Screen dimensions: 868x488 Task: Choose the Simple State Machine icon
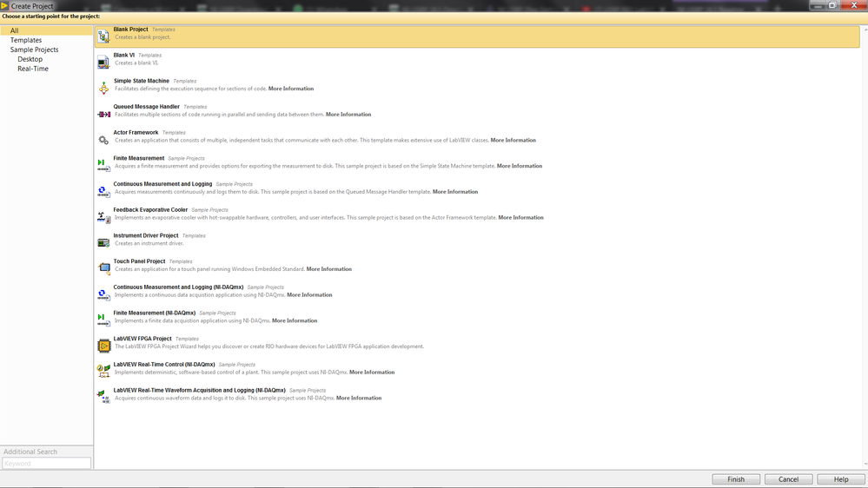[x=103, y=88]
